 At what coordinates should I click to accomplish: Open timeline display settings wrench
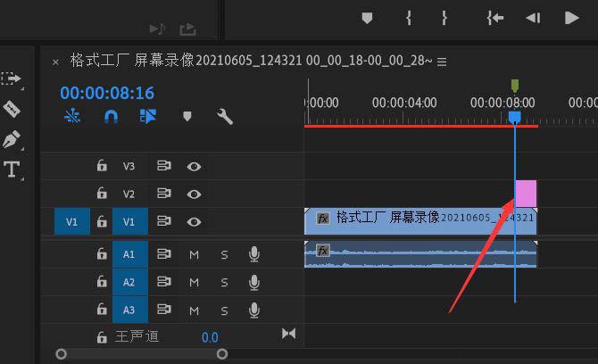tap(225, 116)
